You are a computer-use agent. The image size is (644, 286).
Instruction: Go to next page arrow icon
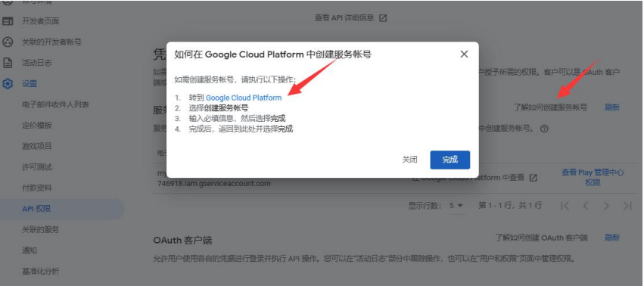pos(607,206)
